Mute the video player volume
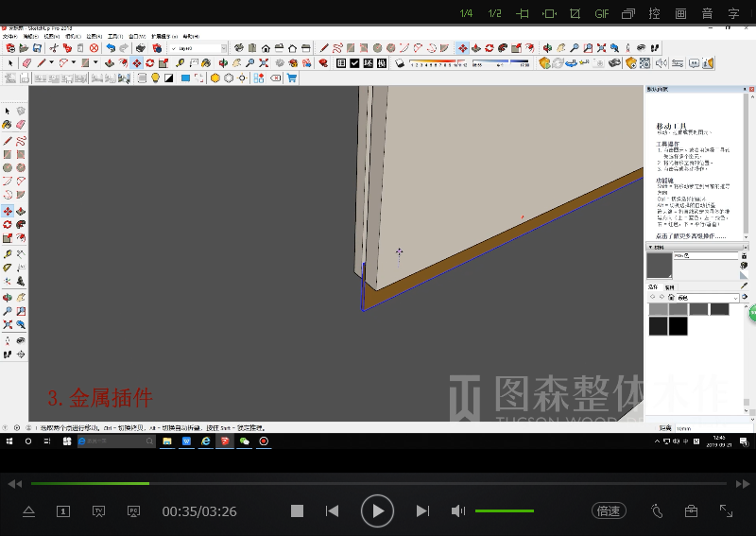Image resolution: width=756 pixels, height=536 pixels. click(458, 511)
